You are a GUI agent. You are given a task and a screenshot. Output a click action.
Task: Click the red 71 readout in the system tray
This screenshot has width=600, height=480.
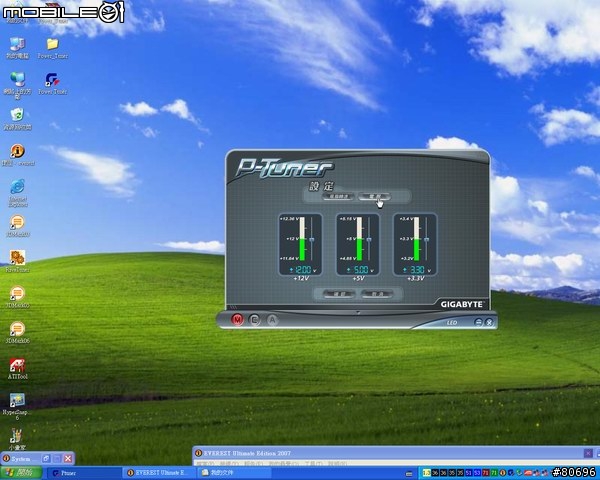(486, 473)
